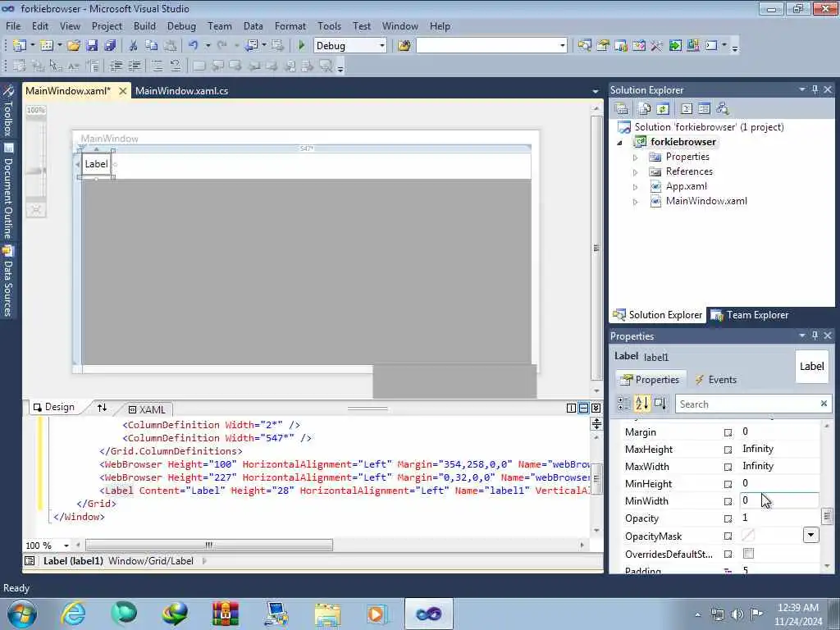The height and width of the screenshot is (630, 840).
Task: Click the Start Page toolbar icon
Action: (x=675, y=46)
